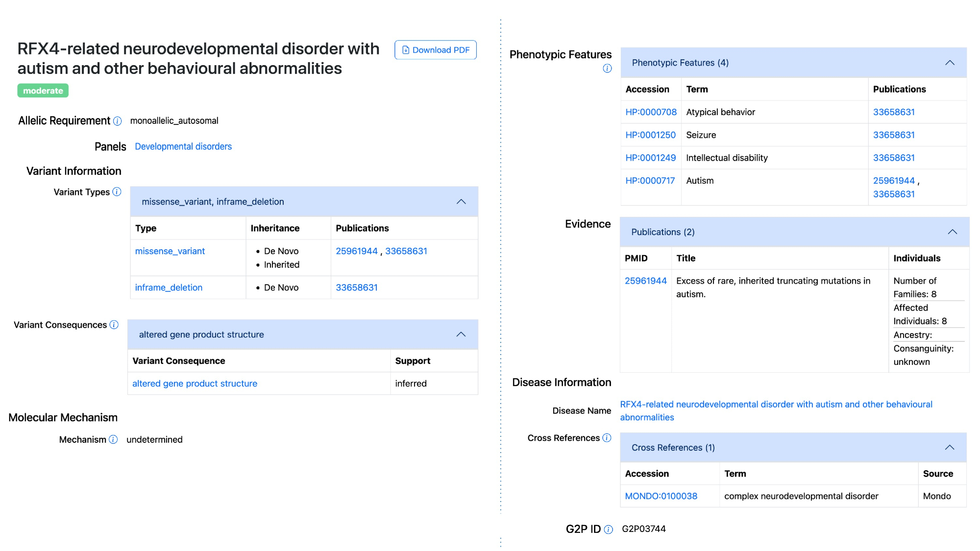Click info icon under Phenotypic Features heading
The height and width of the screenshot is (551, 980).
[607, 69]
